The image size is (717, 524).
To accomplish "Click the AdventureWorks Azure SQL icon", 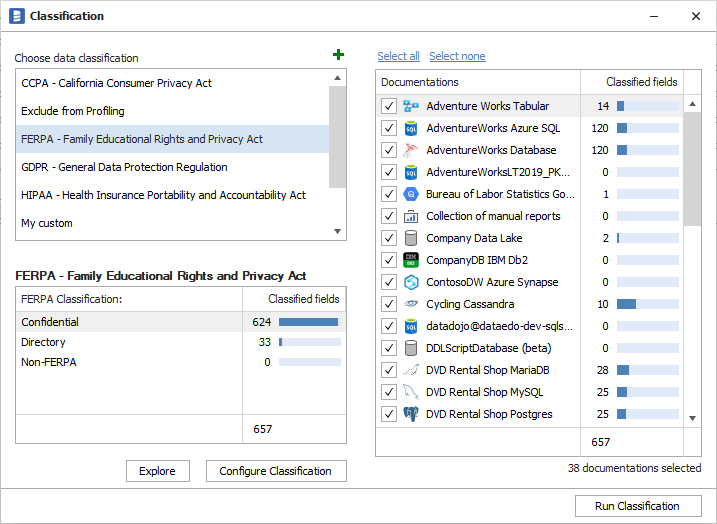I will click(410, 128).
